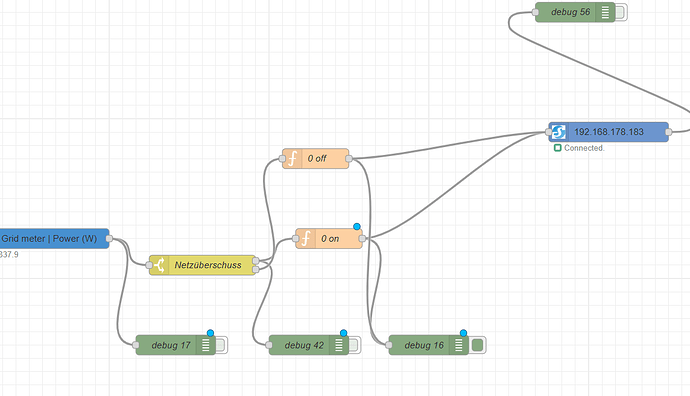Click the input port of debug 56
Viewport: 690px width, 396px height.
point(535,12)
